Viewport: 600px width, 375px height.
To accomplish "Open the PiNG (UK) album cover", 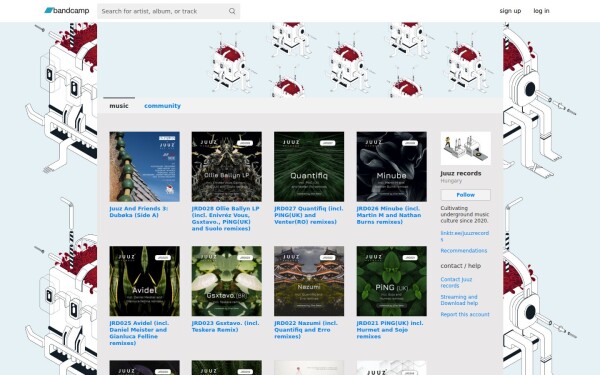I will [391, 281].
